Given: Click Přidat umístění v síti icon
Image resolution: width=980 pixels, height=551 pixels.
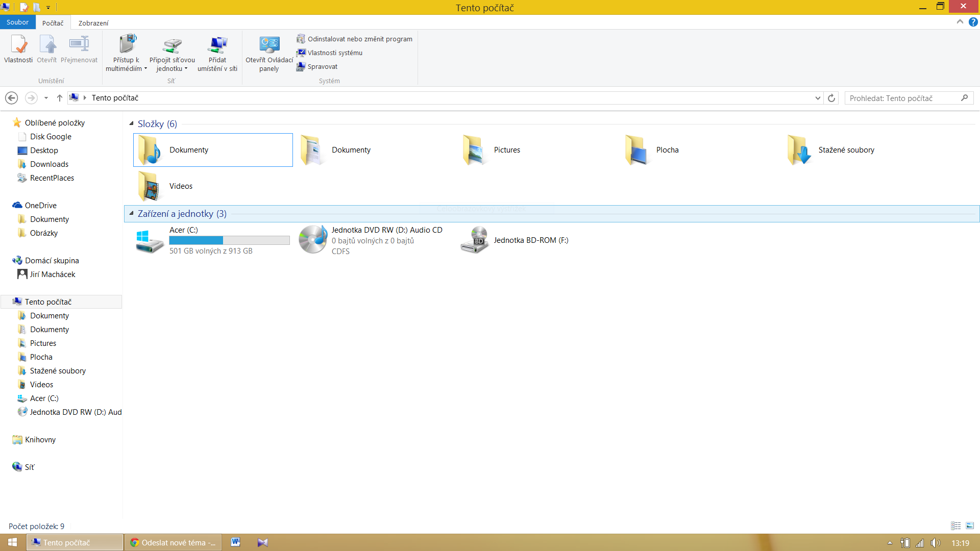Looking at the screenshot, I should pos(217,45).
